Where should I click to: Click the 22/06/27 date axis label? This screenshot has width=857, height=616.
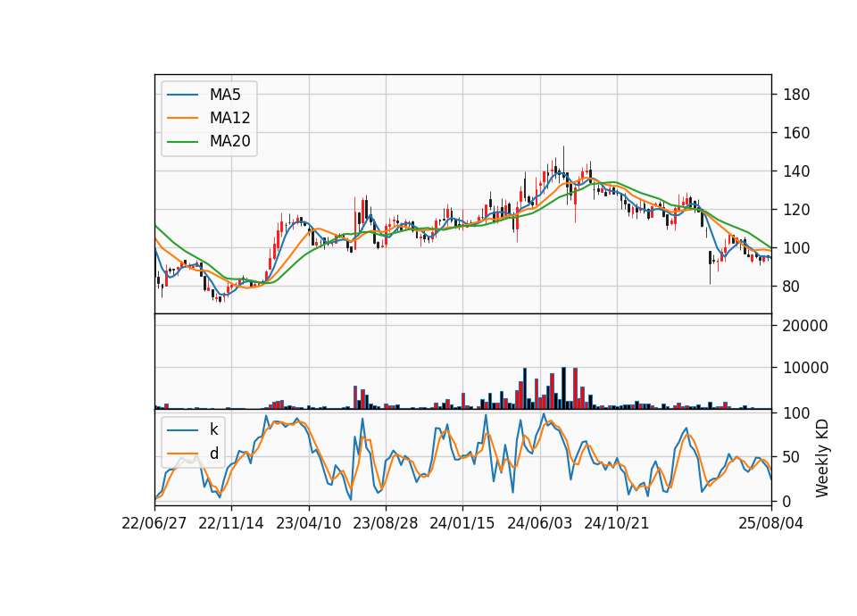[154, 523]
